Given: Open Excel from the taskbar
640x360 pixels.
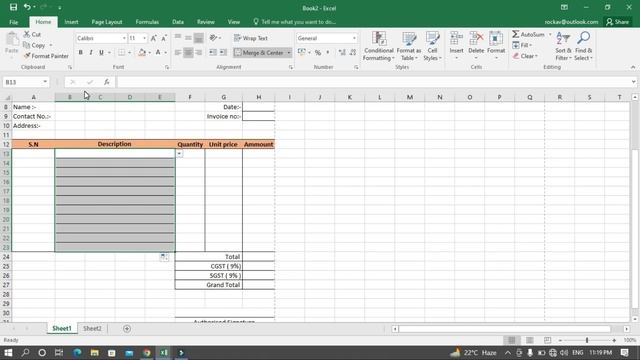Looking at the screenshot, I should (164, 353).
